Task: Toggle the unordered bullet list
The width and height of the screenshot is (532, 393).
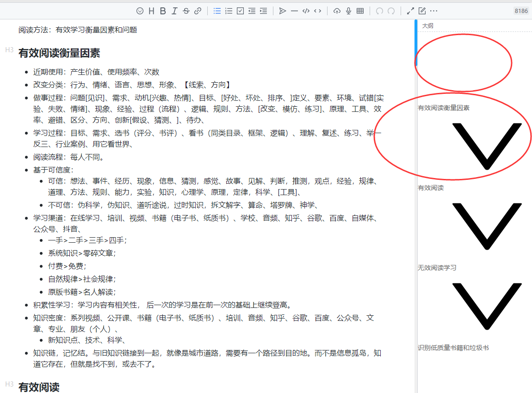Action: tap(217, 11)
